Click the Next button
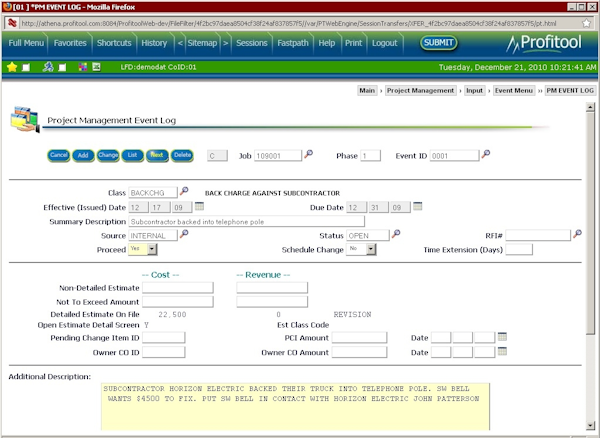The width and height of the screenshot is (600, 438). (x=157, y=155)
